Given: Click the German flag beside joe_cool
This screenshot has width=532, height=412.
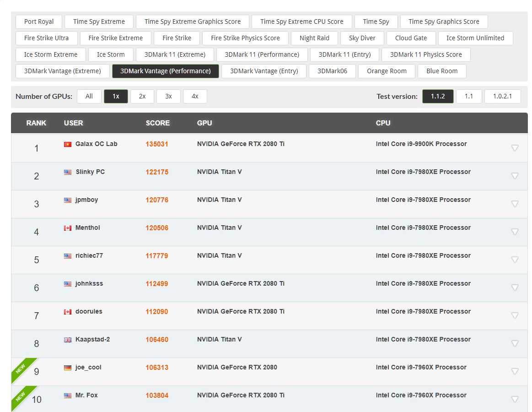Looking at the screenshot, I should pyautogui.click(x=68, y=368).
